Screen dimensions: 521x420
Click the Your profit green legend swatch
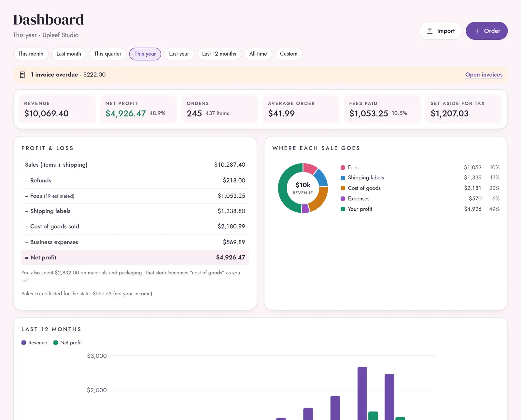(343, 209)
